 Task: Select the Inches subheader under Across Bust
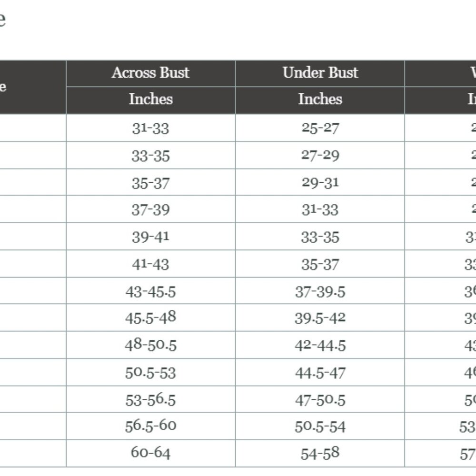[x=150, y=100]
